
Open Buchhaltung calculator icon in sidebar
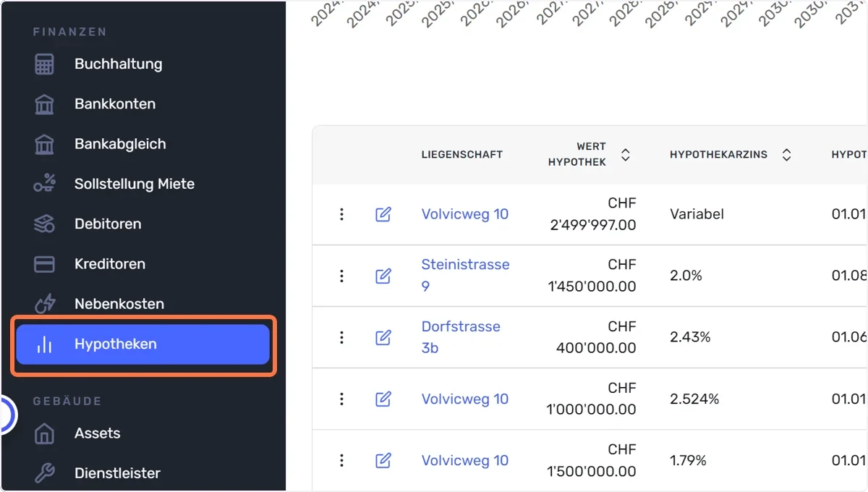pos(45,64)
